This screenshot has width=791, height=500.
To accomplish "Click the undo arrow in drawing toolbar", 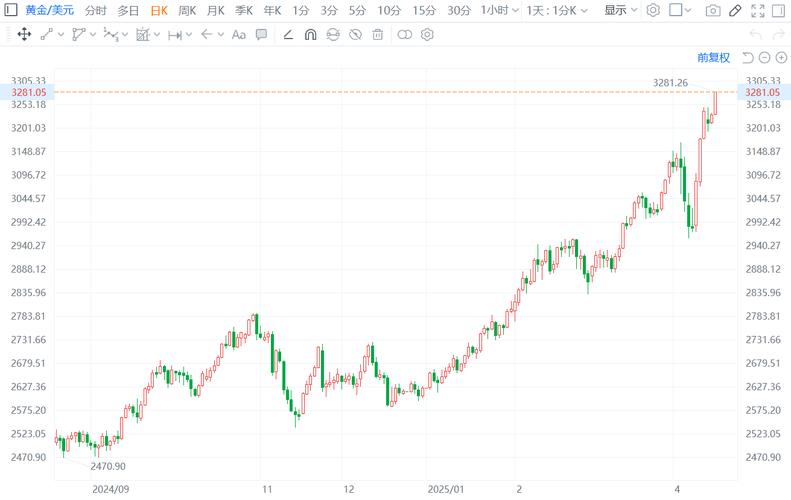I will [x=756, y=34].
